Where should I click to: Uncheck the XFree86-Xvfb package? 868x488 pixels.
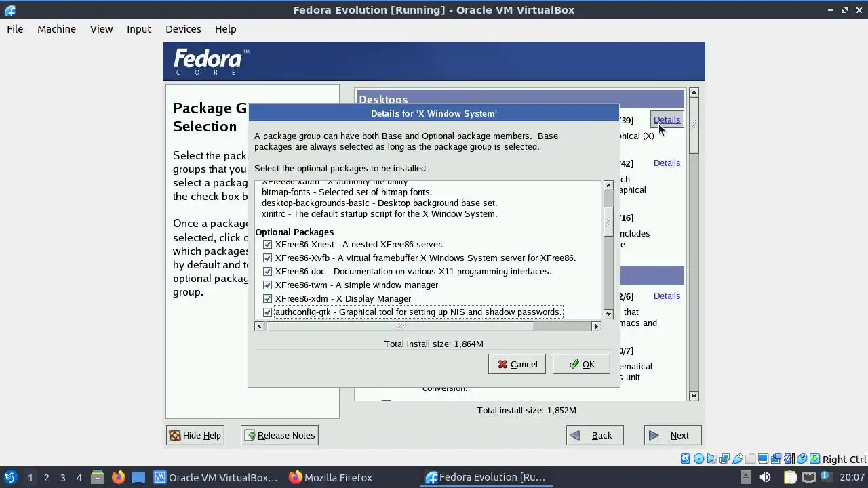point(267,258)
